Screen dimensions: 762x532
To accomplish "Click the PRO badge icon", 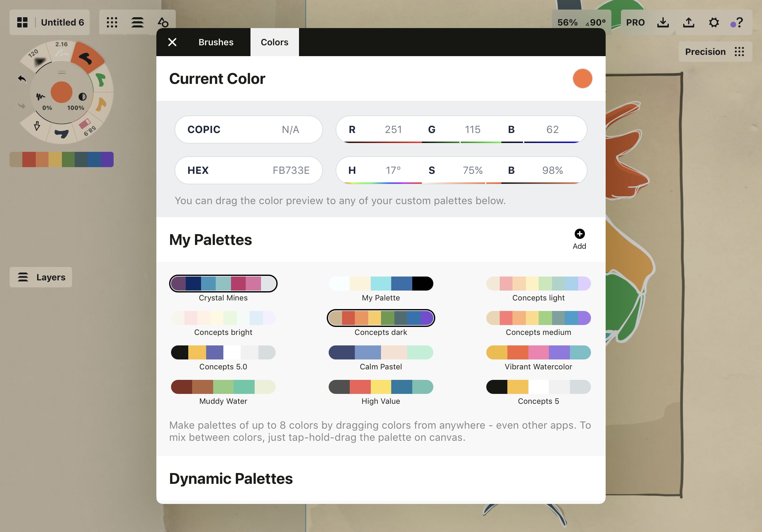I will pos(636,23).
